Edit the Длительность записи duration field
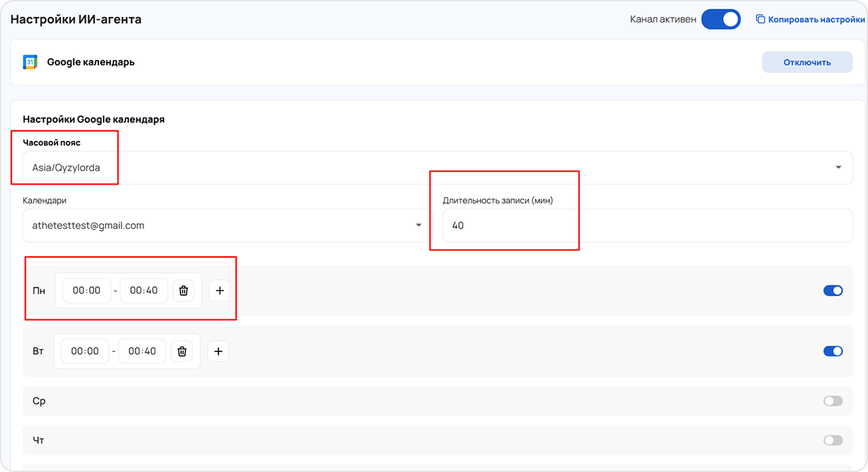 click(647, 226)
